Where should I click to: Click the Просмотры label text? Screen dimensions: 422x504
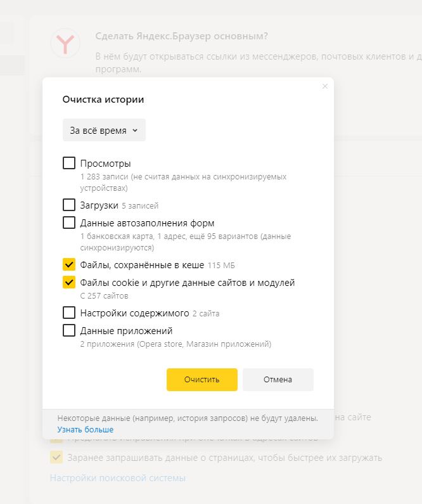click(105, 164)
